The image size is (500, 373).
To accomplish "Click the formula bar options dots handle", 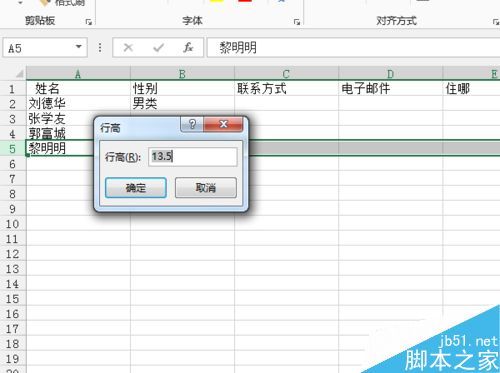I will point(100,48).
